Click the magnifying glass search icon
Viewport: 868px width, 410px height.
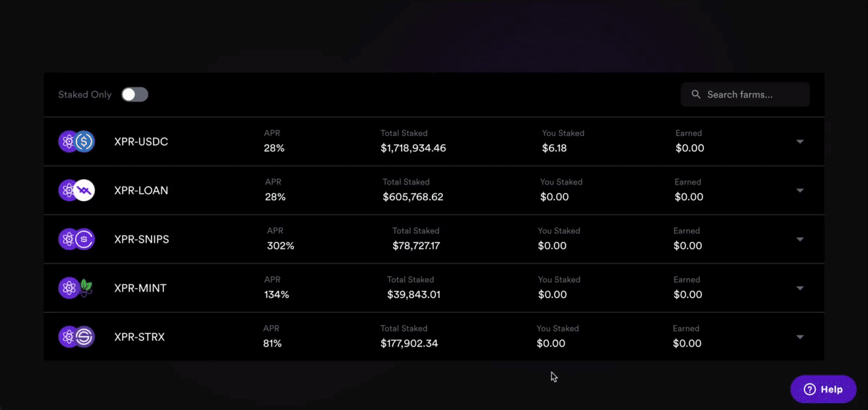[696, 94]
